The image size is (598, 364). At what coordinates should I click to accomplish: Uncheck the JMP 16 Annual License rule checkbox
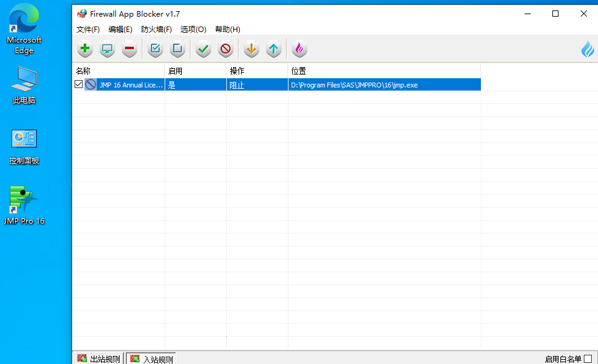(78, 84)
